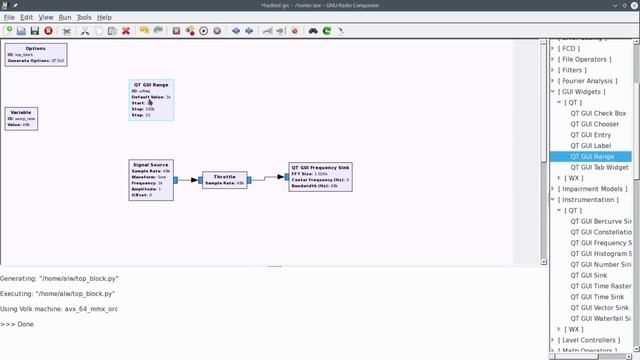Redo the last change
Image resolution: width=640 pixels, height=360 pixels.
(x=158, y=31)
